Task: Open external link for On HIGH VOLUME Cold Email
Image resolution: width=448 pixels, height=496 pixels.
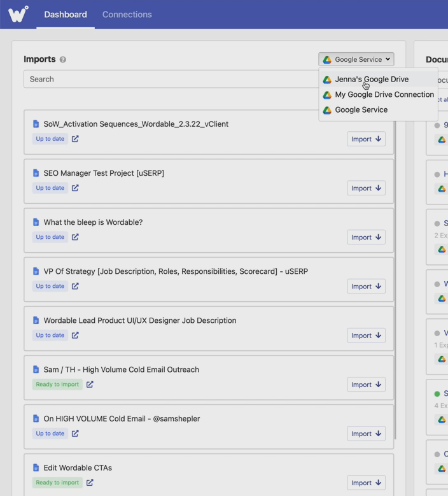Action: (x=75, y=434)
